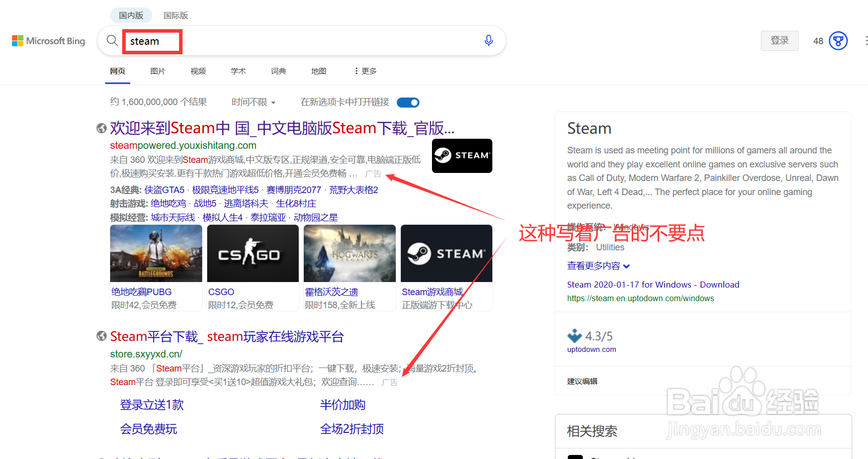
Task: Click the search magnifier icon
Action: coord(112,40)
